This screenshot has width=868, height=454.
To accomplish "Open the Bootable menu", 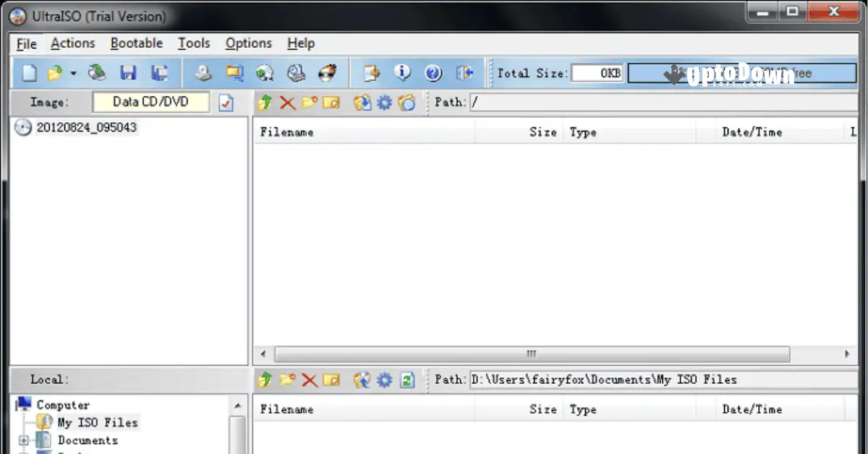I will click(136, 43).
